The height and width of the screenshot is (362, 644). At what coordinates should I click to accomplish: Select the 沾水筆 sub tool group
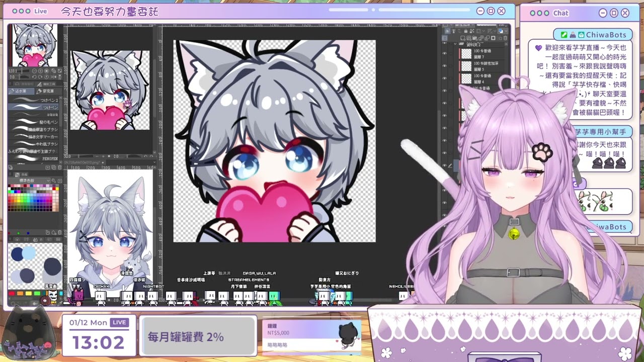(21, 92)
